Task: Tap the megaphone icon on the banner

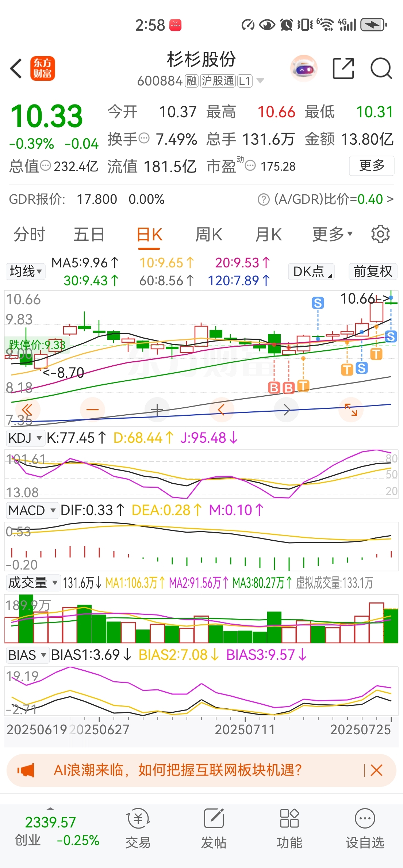Action: 26,770
